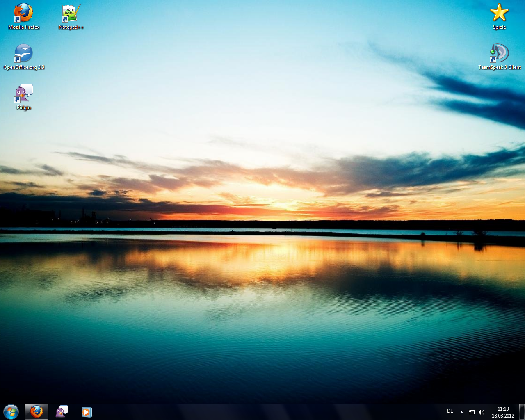Click the Show desktop strip beside clock
The image size is (525, 420).
pos(522,412)
